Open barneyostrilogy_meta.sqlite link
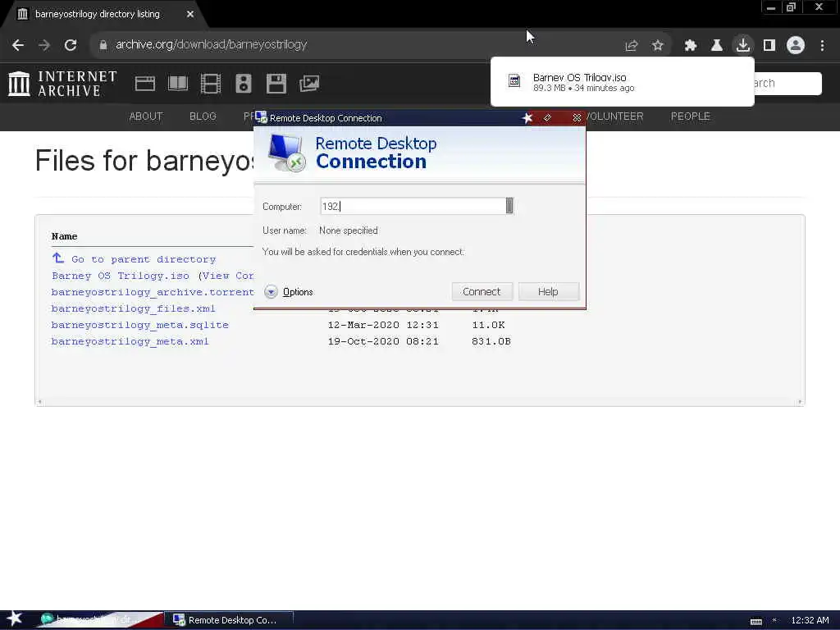Screen dimensions: 840x630 [139, 325]
